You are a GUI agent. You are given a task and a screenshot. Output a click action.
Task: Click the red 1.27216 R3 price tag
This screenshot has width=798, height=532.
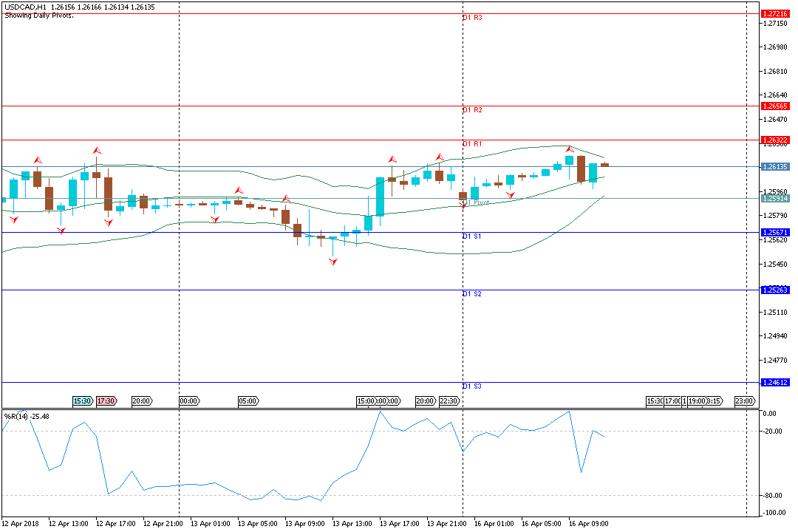[775, 14]
